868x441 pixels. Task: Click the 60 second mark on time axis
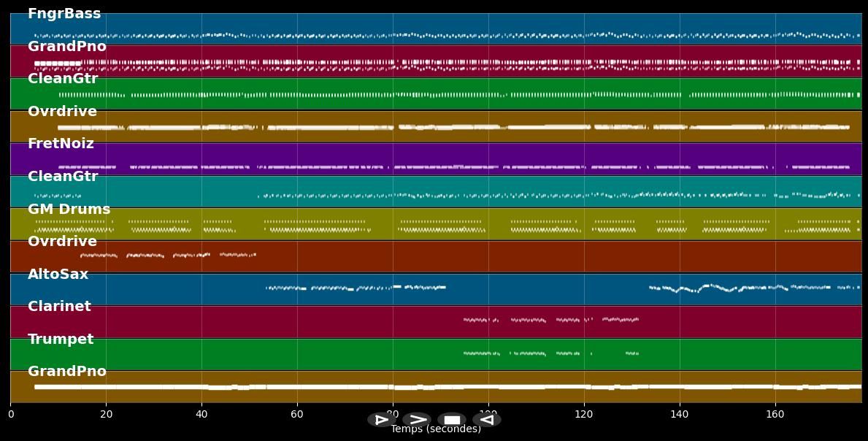click(x=297, y=415)
